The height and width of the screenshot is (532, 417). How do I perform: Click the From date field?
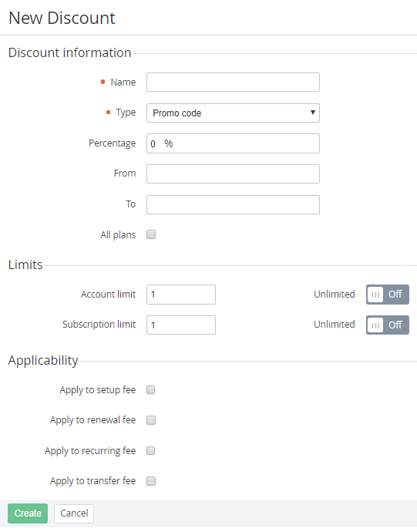tap(233, 173)
